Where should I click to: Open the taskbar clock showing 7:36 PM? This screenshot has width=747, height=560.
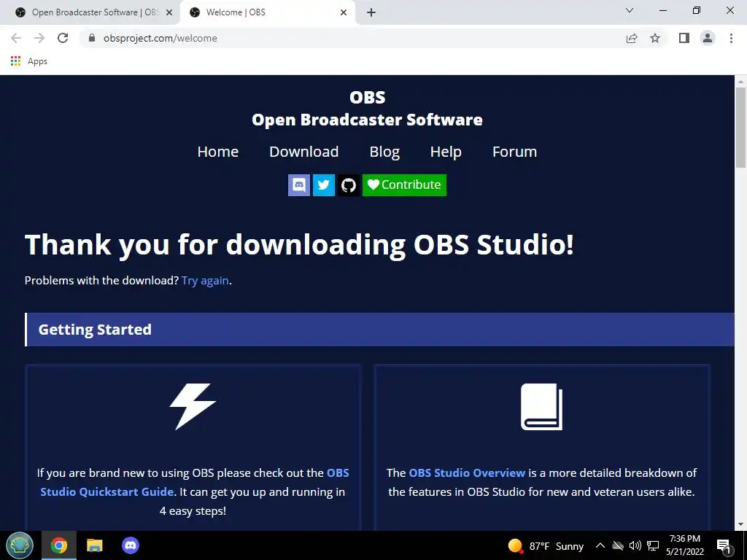(684, 545)
